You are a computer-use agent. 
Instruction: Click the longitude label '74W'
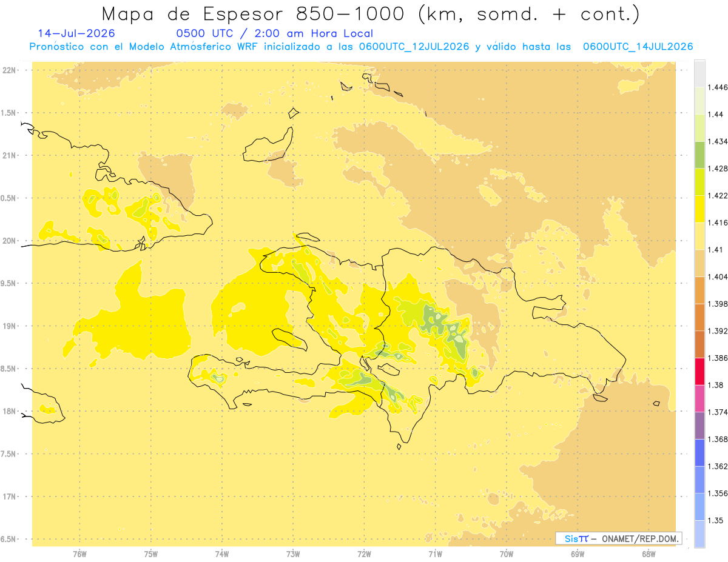[222, 554]
